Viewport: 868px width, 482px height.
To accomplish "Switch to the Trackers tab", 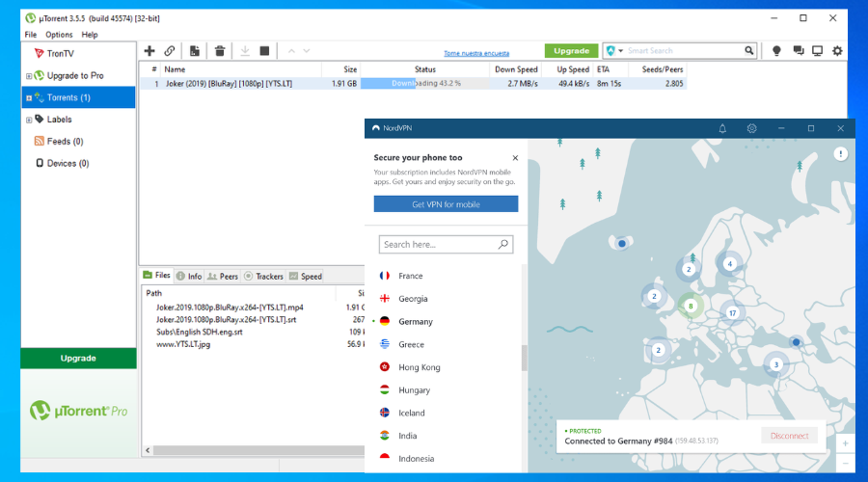I will click(264, 276).
